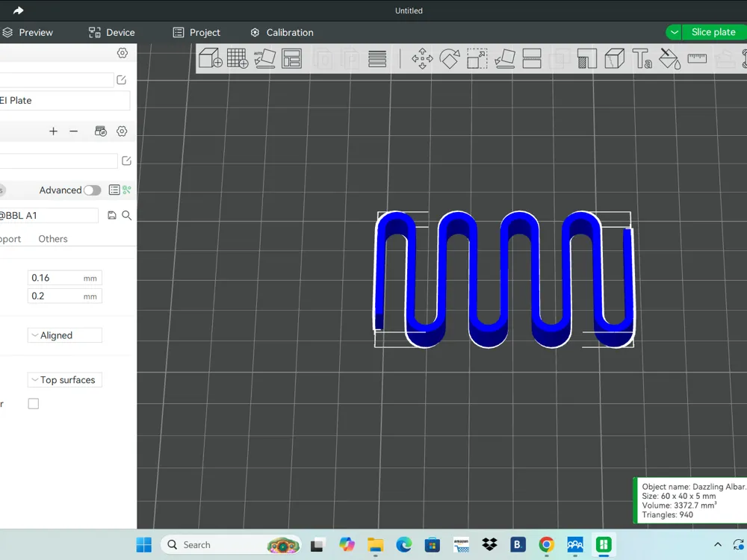The width and height of the screenshot is (747, 560).
Task: Open filament settings gear icon
Action: [122, 131]
